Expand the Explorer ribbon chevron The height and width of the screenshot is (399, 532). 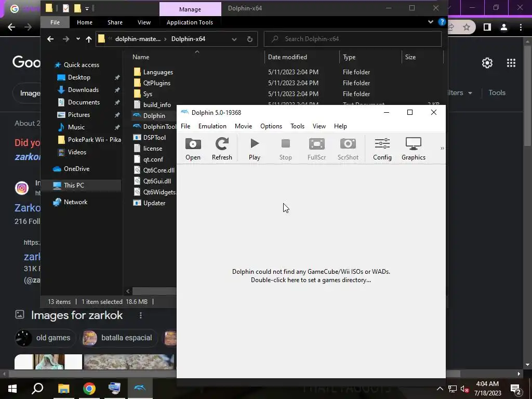431,22
